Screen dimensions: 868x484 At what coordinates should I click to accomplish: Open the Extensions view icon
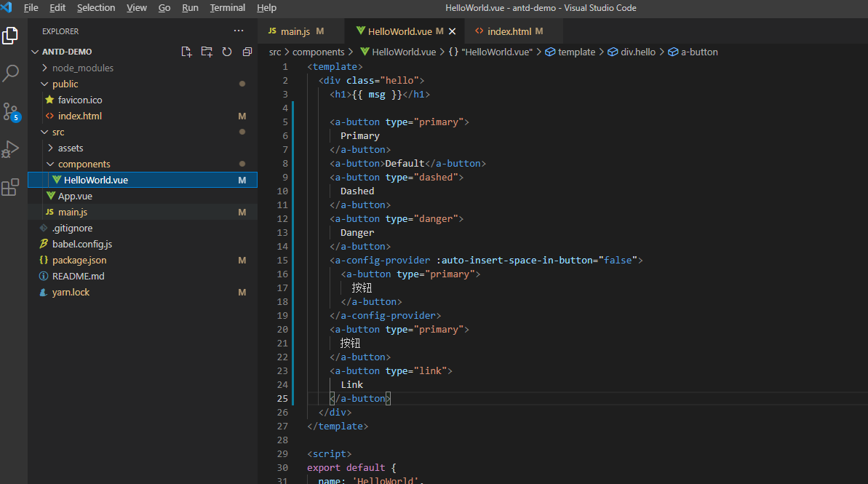[10, 188]
